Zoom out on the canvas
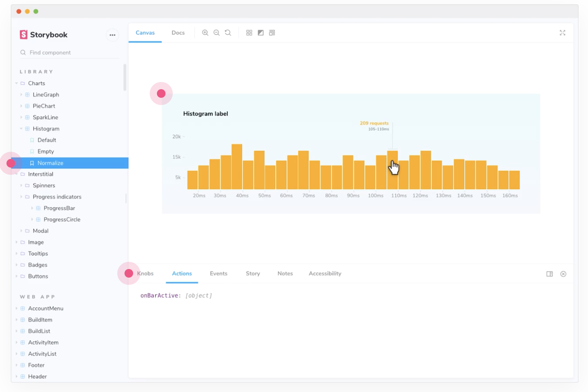 [x=216, y=33]
